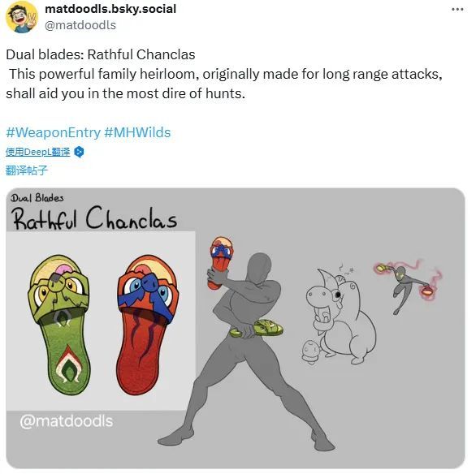This screenshot has width=476, height=474.
Task: Click the DeepL logo icon
Action: 79,152
